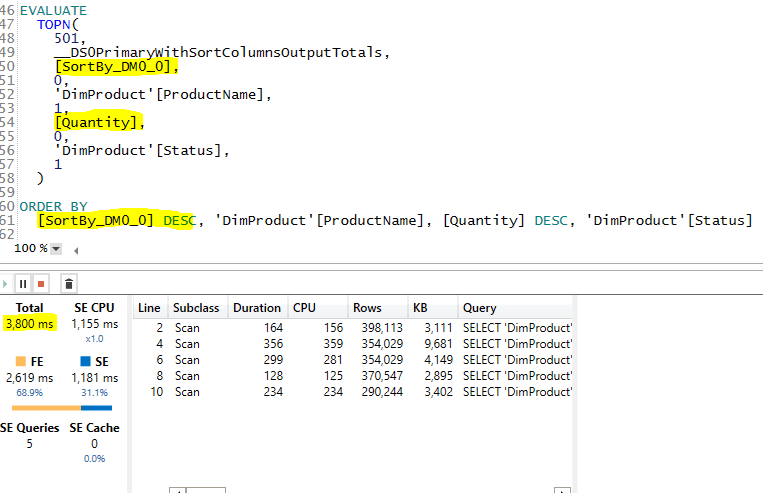Screen dimensions: 763x493
Task: Click the pause trace button
Action: coord(23,284)
